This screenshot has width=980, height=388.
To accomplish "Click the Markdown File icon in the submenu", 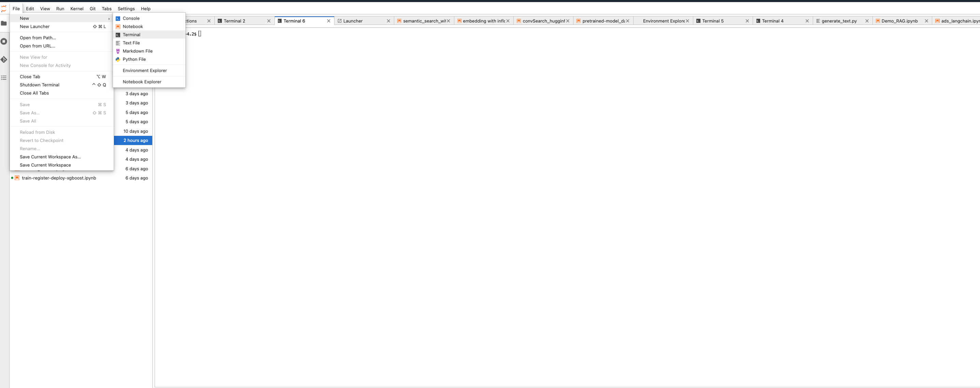I will click(118, 51).
